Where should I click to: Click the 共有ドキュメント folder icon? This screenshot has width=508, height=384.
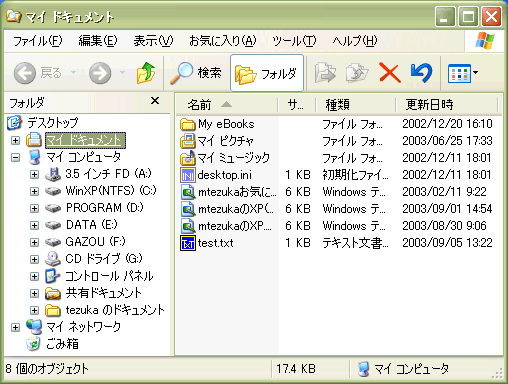[x=53, y=293]
